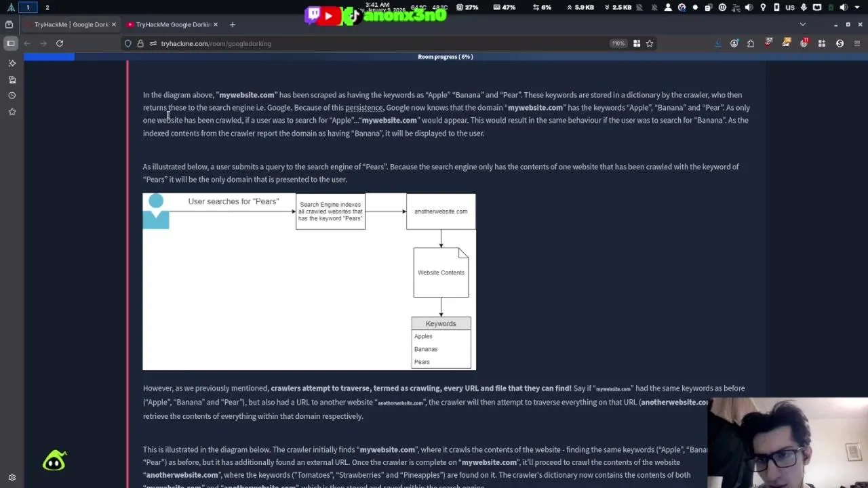Open the downloads arrow icon
Image resolution: width=868 pixels, height=488 pixels.
718,43
